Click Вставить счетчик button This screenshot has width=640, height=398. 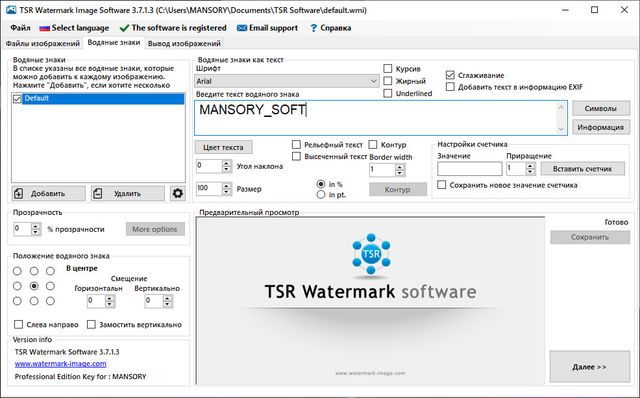(582, 169)
